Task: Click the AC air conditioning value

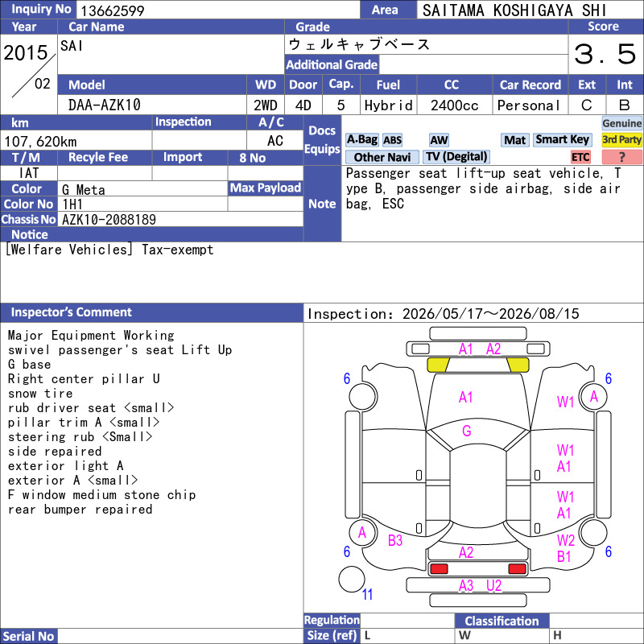Action: point(275,141)
